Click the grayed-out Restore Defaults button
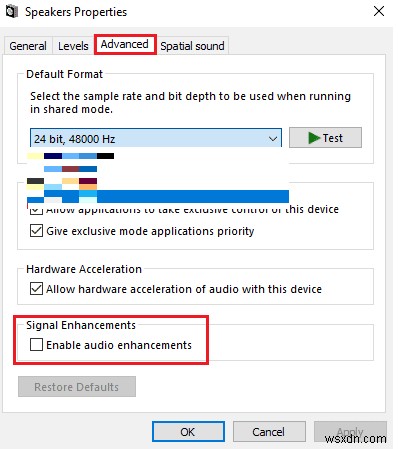The image size is (398, 449). point(77,387)
